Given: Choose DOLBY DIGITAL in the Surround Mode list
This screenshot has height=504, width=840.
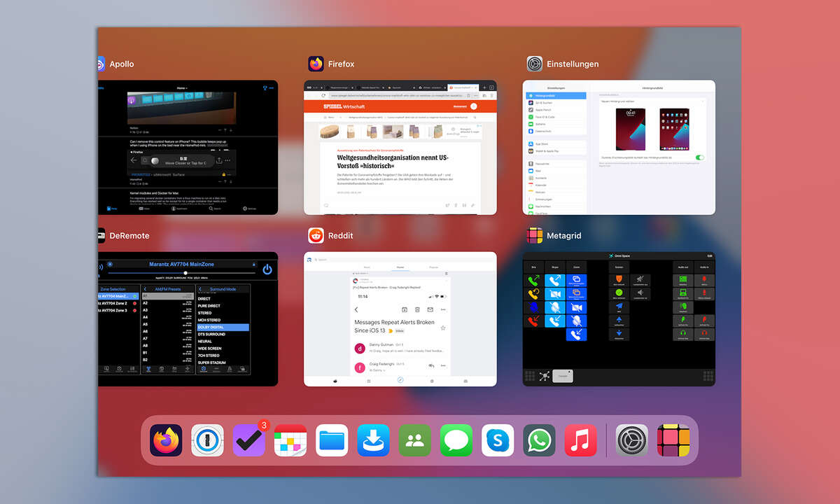Looking at the screenshot, I should 223,327.
